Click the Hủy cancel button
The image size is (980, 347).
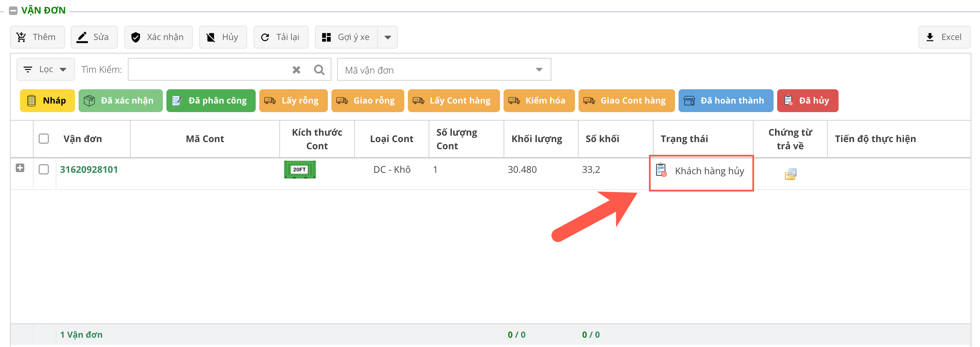223,37
